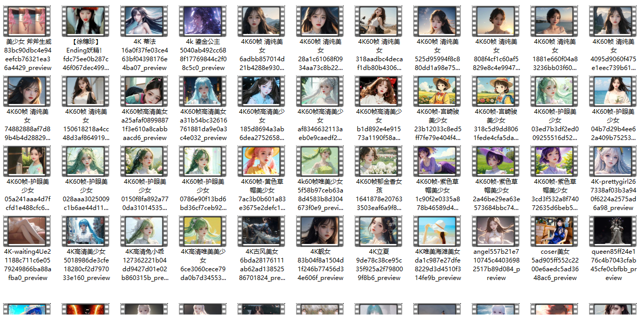Click file name with hash 74882888af7d8
Image resolution: width=644 pixels, height=315 pixels.
(28, 125)
